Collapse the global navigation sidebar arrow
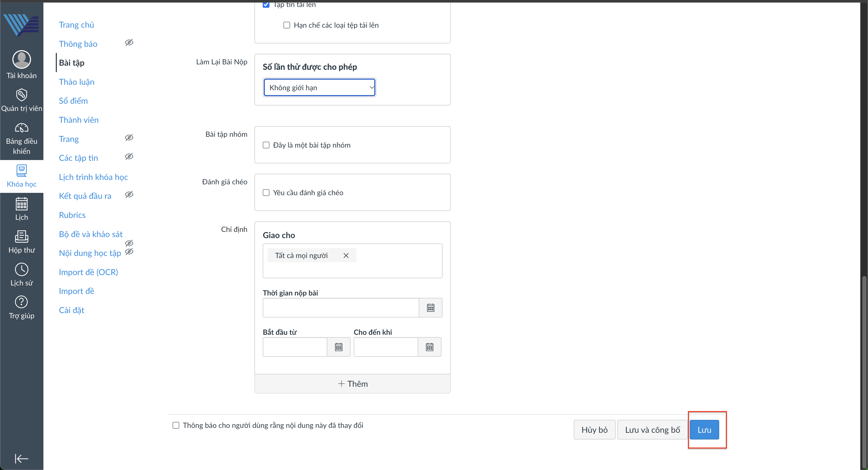868x470 pixels. pos(21,459)
